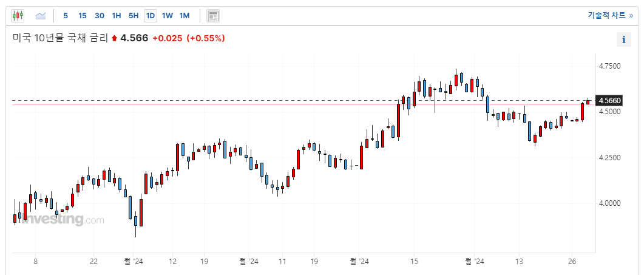Select the 15 minute interval
This screenshot has width=644, height=275.
click(x=83, y=16)
